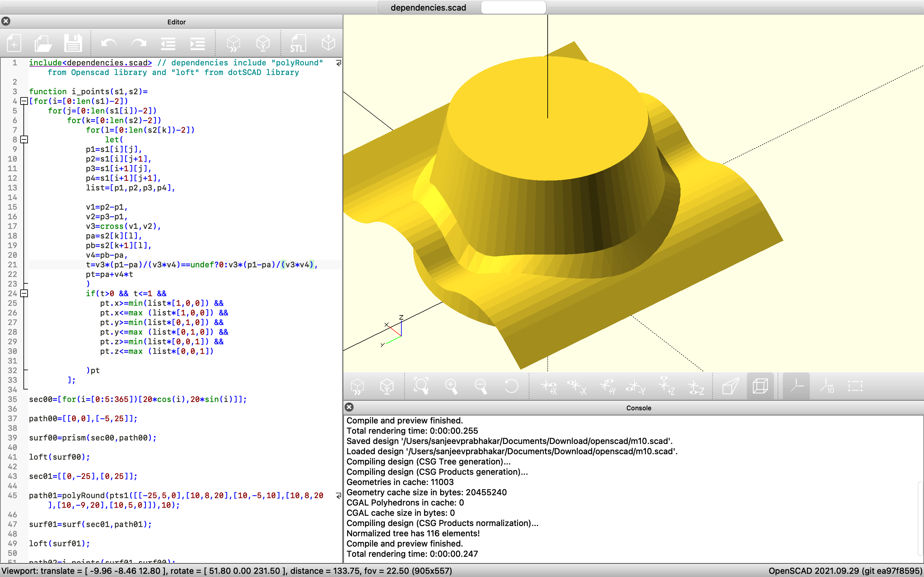Click the Undo arrow in the editor toolbar
Viewport: 924px width, 577px height.
click(x=109, y=44)
